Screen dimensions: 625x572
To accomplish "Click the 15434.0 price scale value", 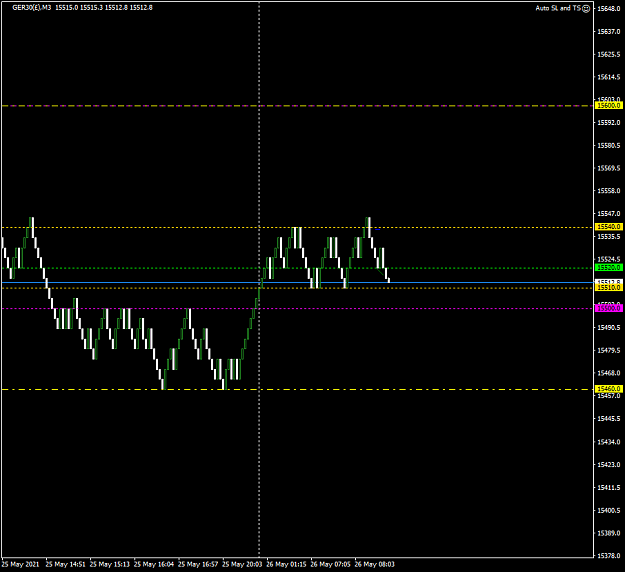I will coord(609,442).
